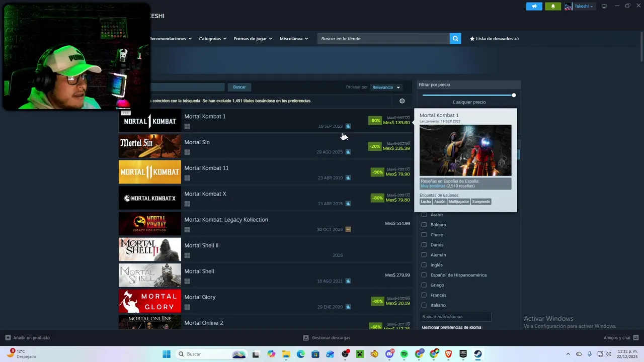Check the Francés language filter

tap(424, 295)
